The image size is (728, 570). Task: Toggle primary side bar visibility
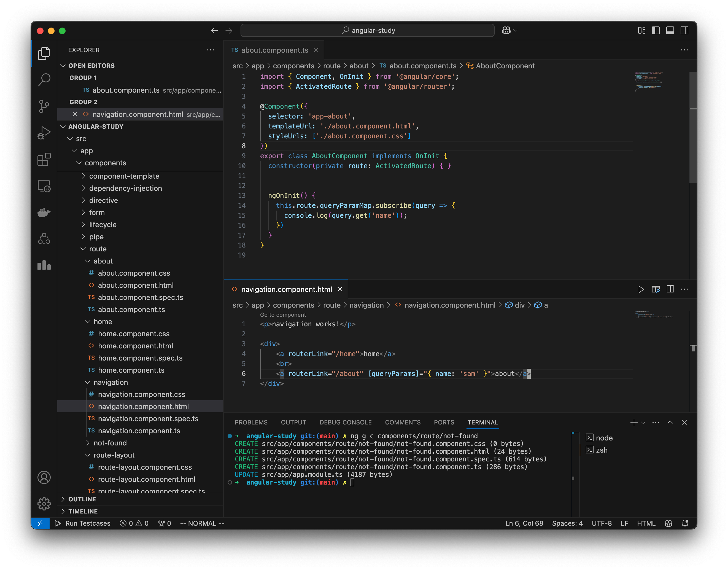point(656,31)
